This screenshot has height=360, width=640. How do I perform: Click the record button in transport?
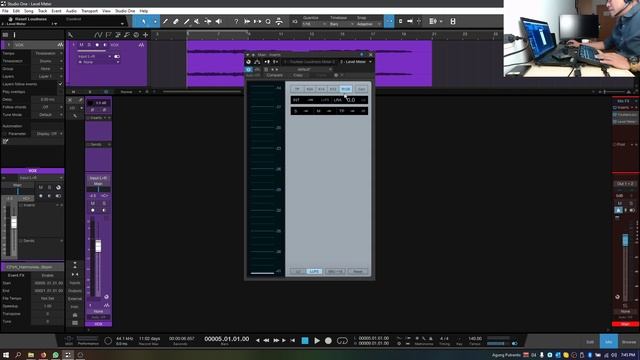pos(328,340)
